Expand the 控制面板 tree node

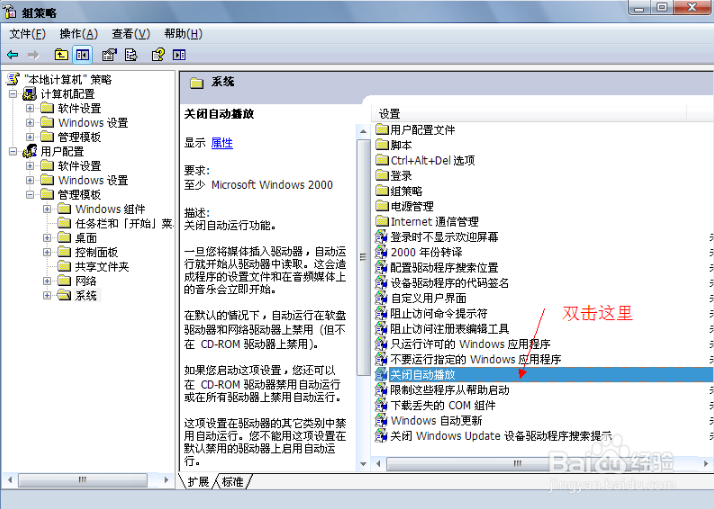[48, 253]
